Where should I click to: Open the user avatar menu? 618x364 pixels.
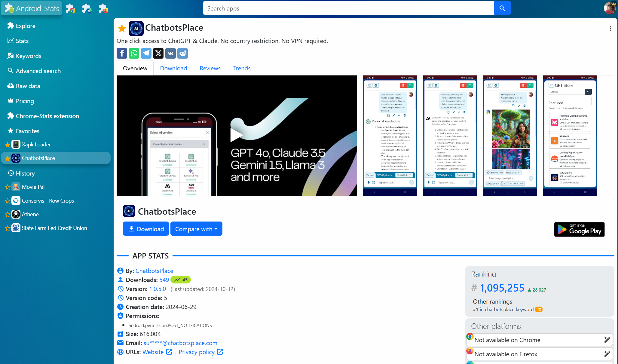click(x=610, y=8)
